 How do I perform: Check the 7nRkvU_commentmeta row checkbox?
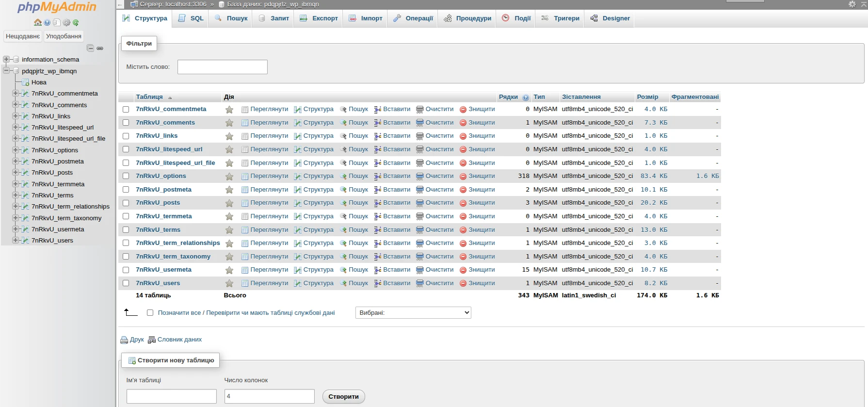[x=126, y=110]
